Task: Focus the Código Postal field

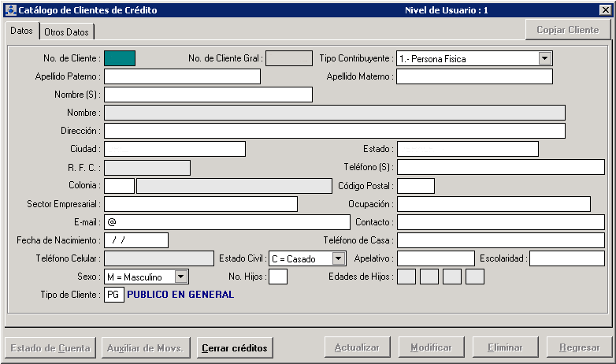Action: pos(415,186)
